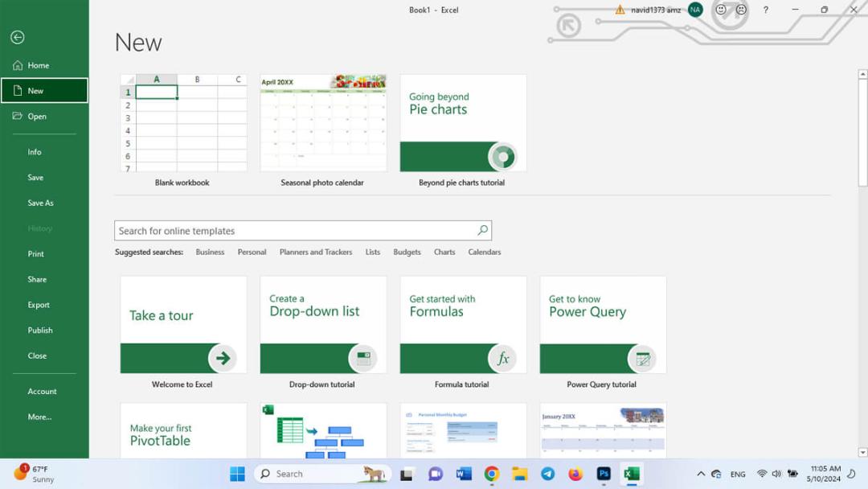This screenshot has height=489, width=868.
Task: Click the OneDrive cloud tray icon
Action: click(716, 474)
